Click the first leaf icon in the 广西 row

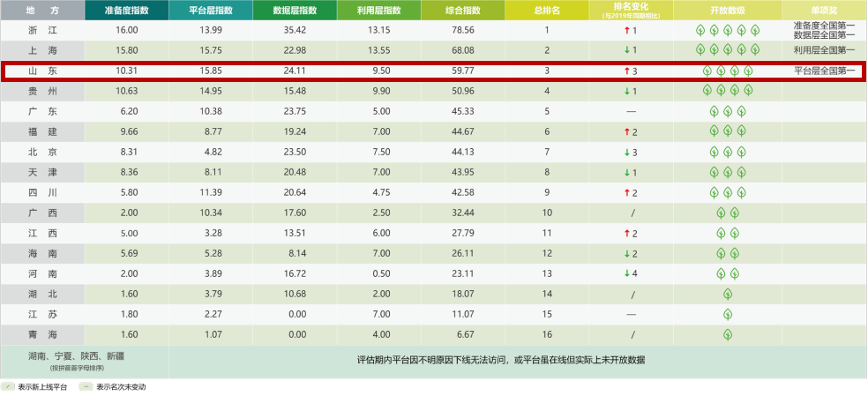click(x=721, y=213)
